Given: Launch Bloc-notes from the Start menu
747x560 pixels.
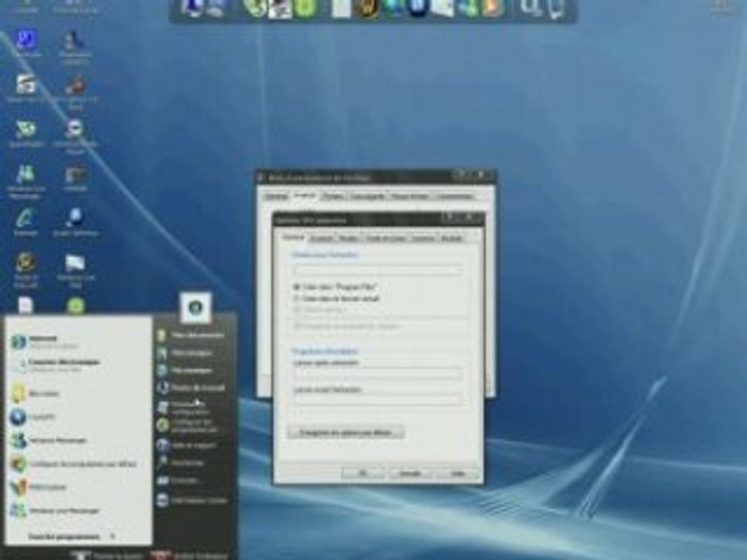Looking at the screenshot, I should click(x=36, y=394).
